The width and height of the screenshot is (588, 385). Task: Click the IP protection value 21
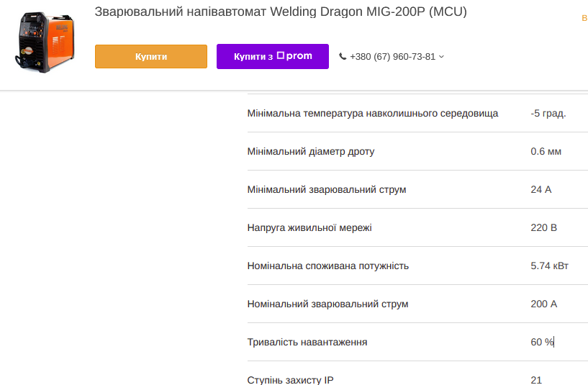pos(536,380)
